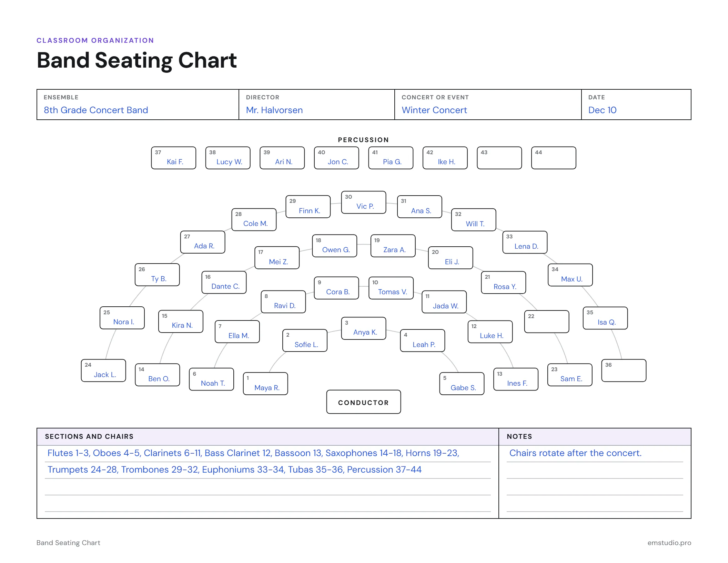Select seat 17 Mei Z.
This screenshot has width=728, height=563.
pyautogui.click(x=277, y=258)
